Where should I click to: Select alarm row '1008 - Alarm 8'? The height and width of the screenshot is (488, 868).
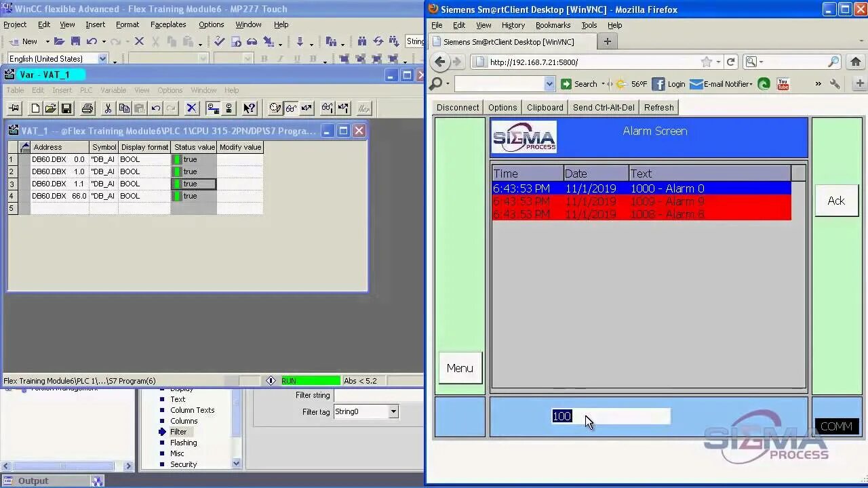coord(642,214)
